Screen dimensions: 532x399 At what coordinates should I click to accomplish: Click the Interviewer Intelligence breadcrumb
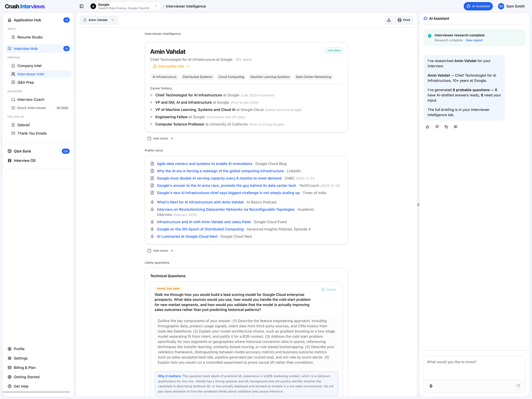186,6
